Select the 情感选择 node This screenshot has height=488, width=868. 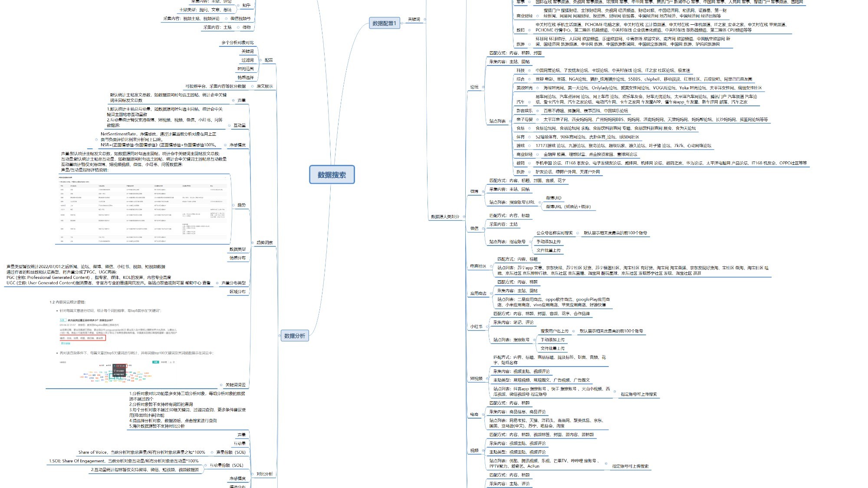click(x=246, y=78)
